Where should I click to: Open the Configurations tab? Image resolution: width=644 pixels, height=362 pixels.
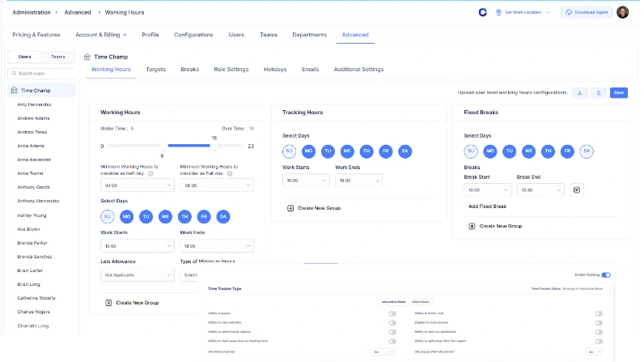pyautogui.click(x=193, y=35)
